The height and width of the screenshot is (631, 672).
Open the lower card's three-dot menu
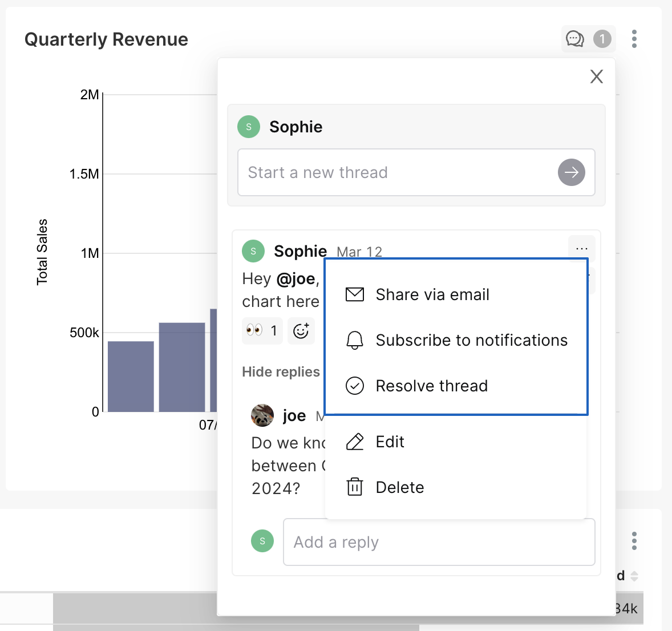pos(634,541)
